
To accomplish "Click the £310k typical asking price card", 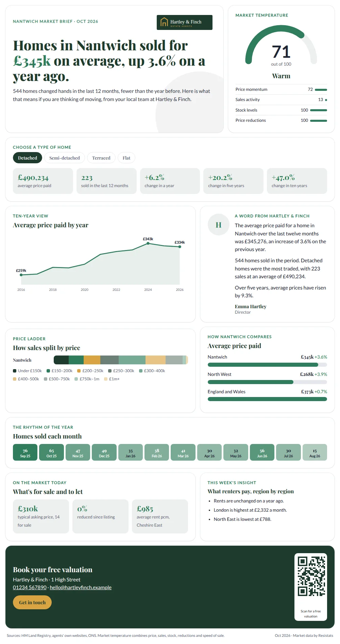I will point(41,516).
